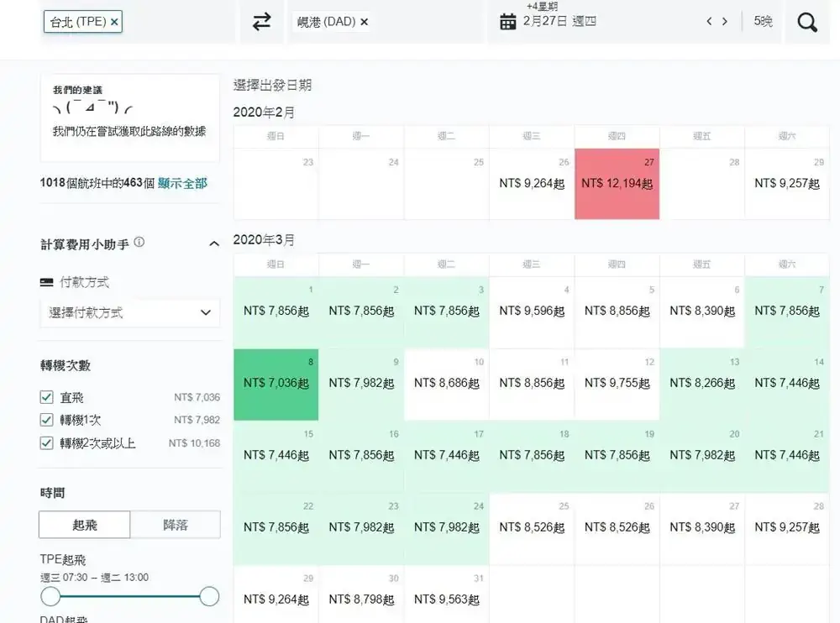Toggle the 轉機1次 checkbox

[47, 420]
